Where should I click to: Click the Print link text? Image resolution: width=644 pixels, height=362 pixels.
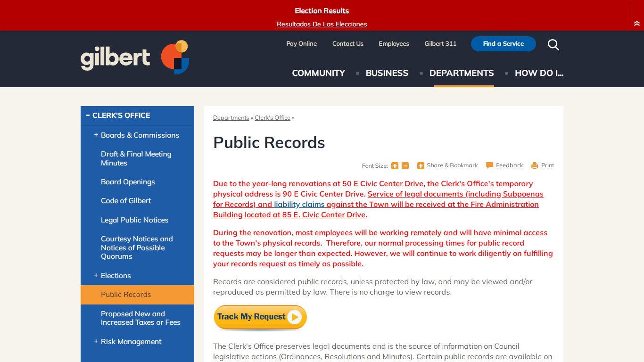547,165
